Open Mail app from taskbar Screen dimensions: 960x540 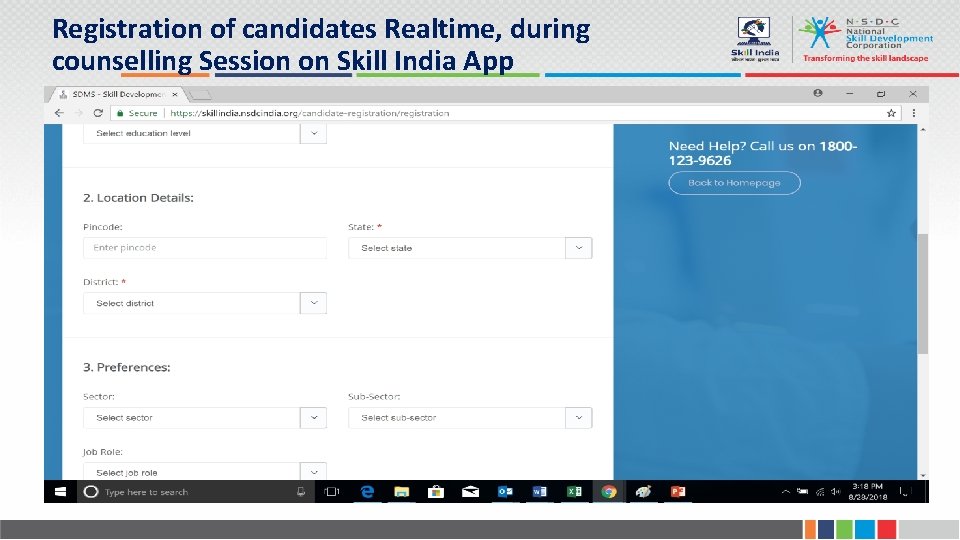pyautogui.click(x=470, y=492)
